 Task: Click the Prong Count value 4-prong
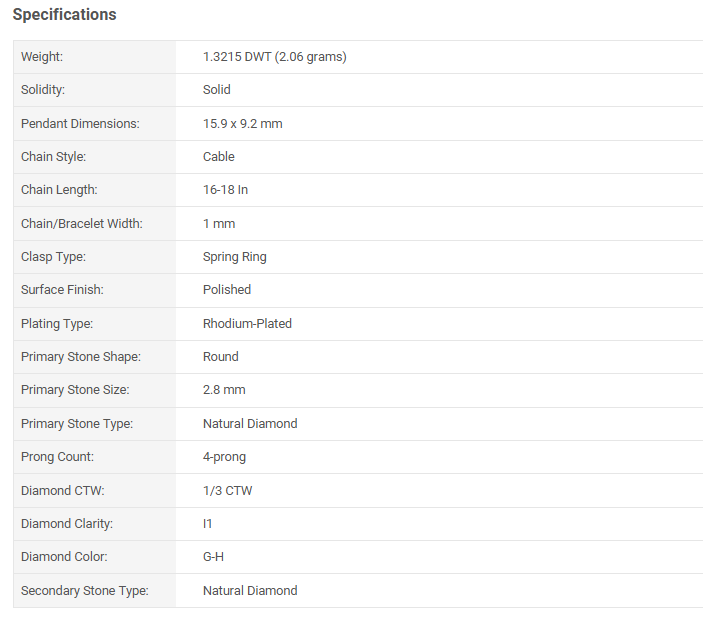click(225, 457)
